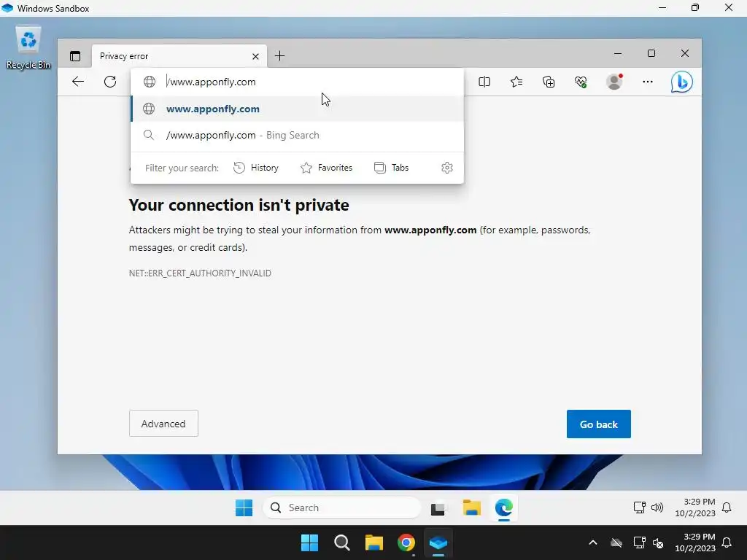
Task: Click the Advanced button
Action: [x=163, y=424]
